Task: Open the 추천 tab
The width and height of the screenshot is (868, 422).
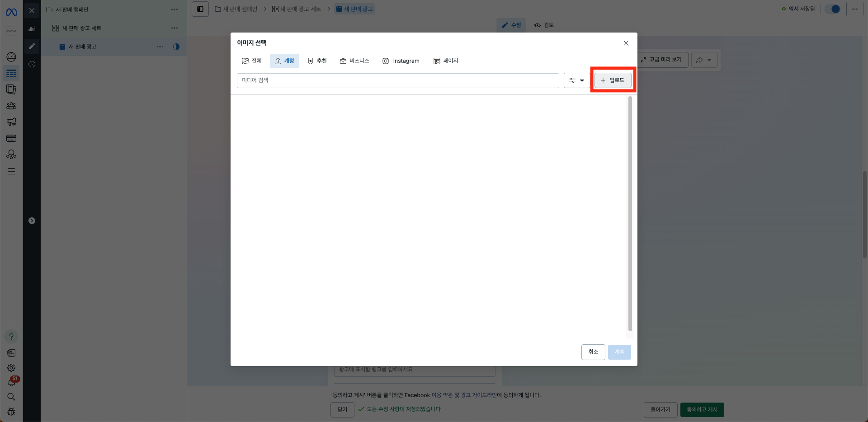Action: (317, 61)
